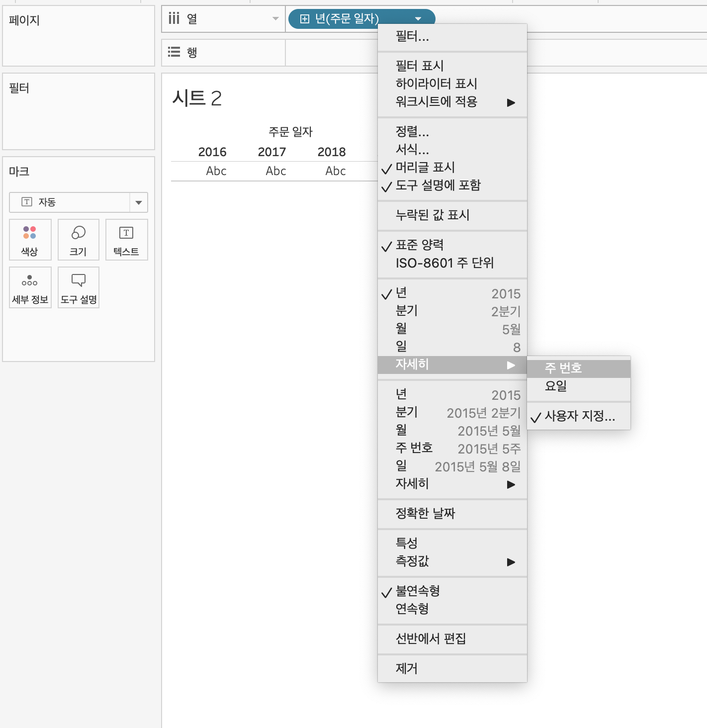The width and height of the screenshot is (707, 728).
Task: Select 불연속형 option
Action: (452, 591)
